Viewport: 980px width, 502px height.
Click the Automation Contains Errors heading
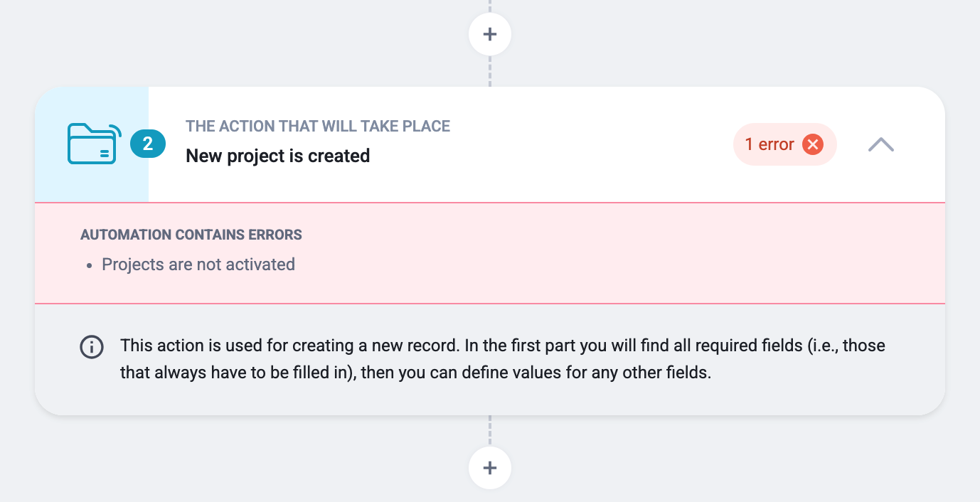[191, 235]
